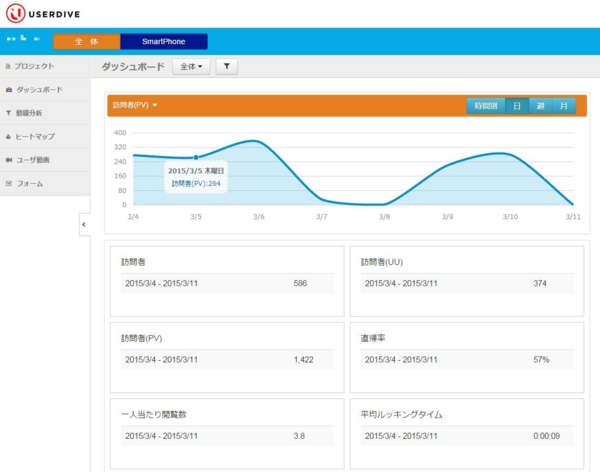The height and width of the screenshot is (472, 600).
Task: Open フォーム in the sidebar
Action: tap(45, 183)
